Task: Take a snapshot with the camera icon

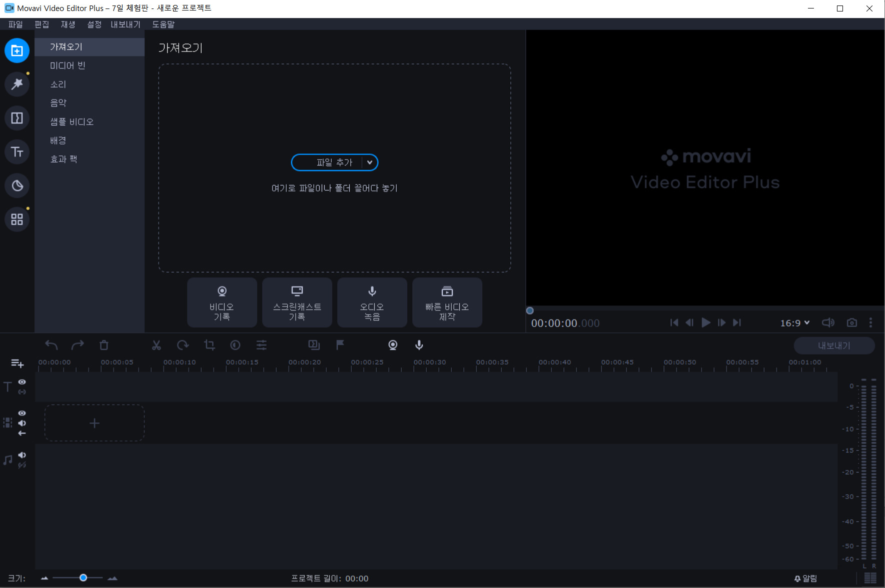Action: point(852,323)
